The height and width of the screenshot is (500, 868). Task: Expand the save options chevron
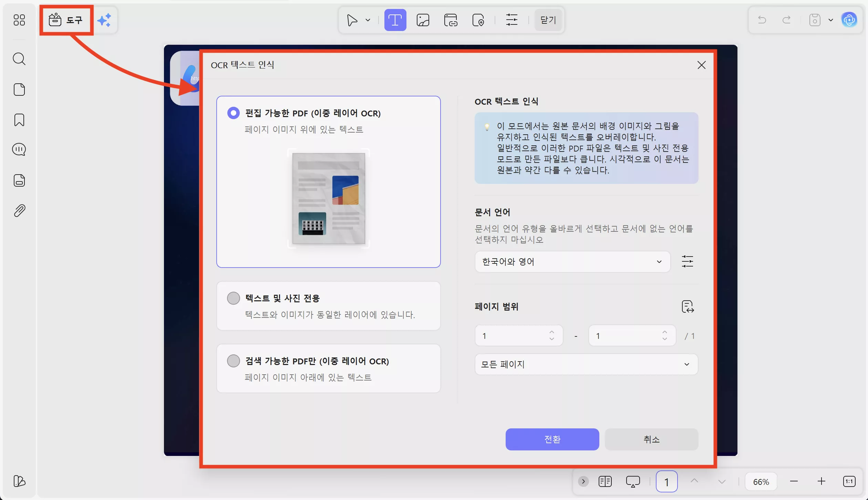(831, 20)
